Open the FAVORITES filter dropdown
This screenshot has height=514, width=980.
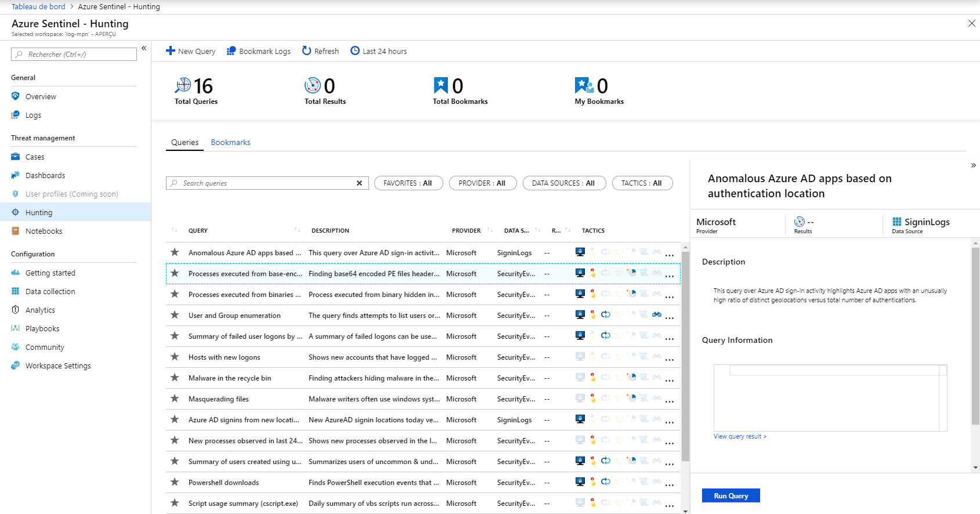(x=408, y=183)
